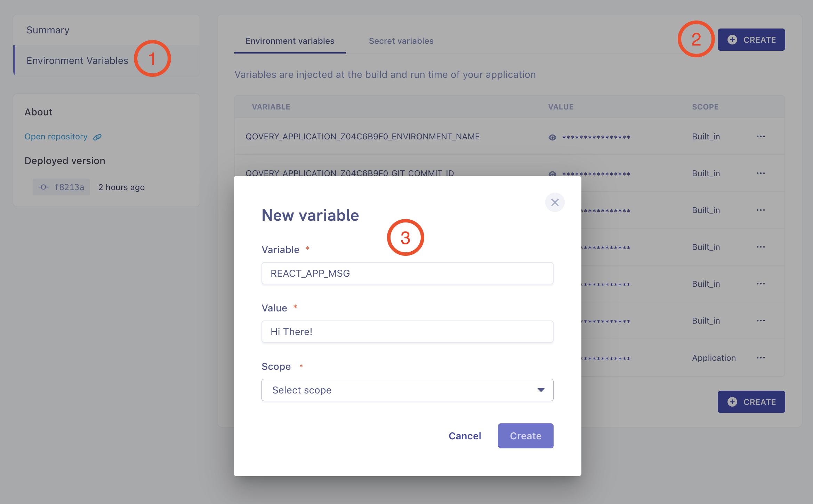Screen dimensions: 813x504
Task: Open the Open repository link
Action: point(56,137)
